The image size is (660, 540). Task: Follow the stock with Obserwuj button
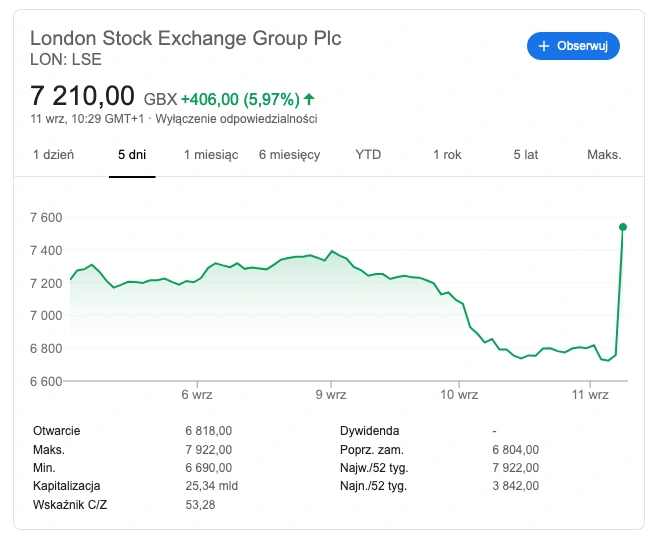[573, 46]
